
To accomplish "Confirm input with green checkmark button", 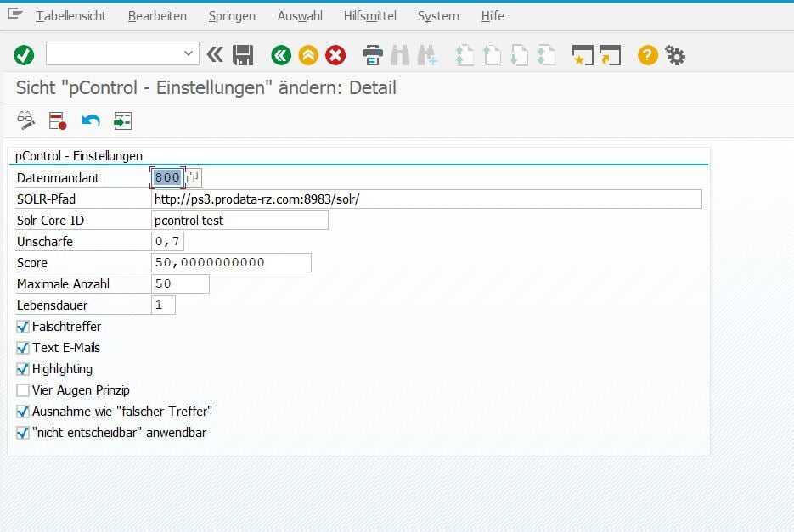I will pyautogui.click(x=24, y=54).
